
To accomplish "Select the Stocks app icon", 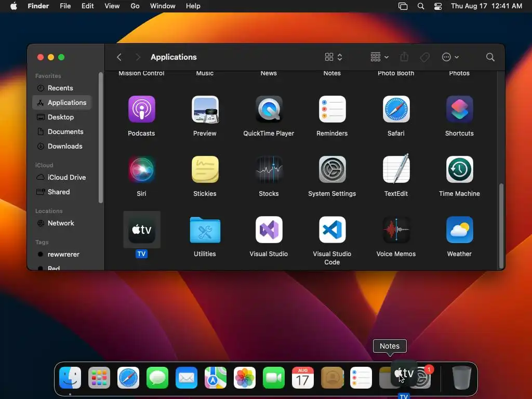I will 269,169.
